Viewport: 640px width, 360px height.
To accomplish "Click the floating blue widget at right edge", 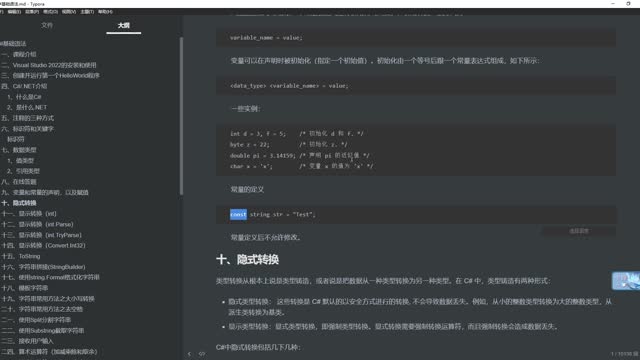I will coord(626,281).
